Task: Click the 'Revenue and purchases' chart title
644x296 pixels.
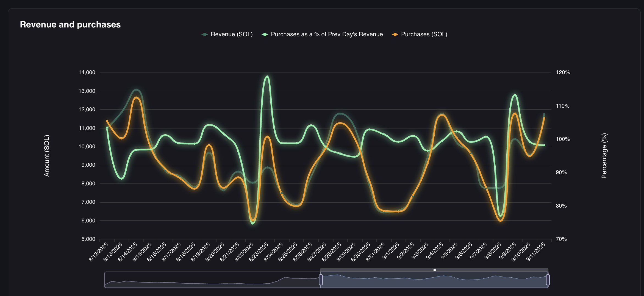Action: tap(70, 24)
